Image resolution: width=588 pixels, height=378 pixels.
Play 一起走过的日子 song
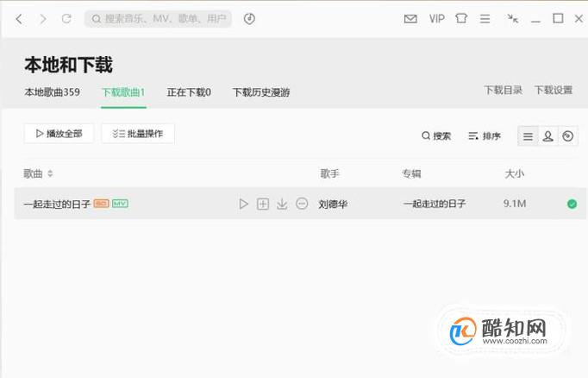(x=243, y=204)
